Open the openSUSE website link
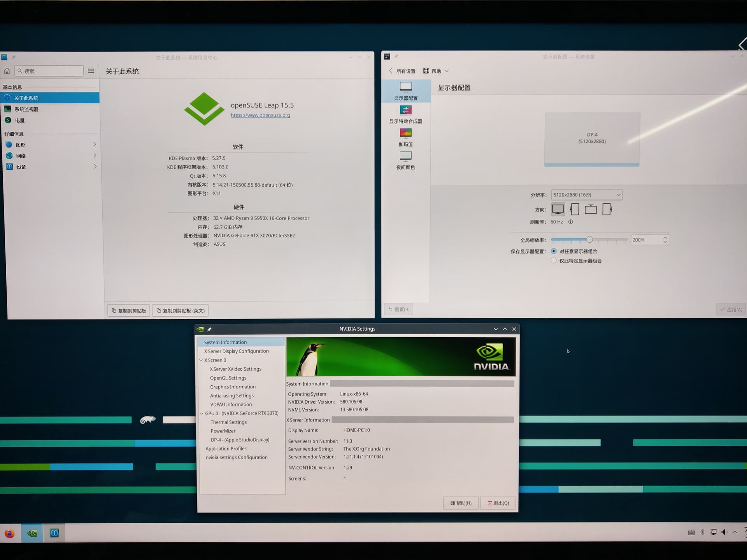Screen dimensions: 747x560 260,115
